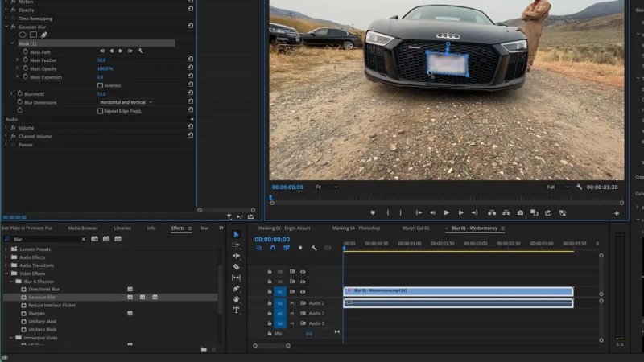Track selected mask forward one frame
644x362 pixels.
(130, 51)
